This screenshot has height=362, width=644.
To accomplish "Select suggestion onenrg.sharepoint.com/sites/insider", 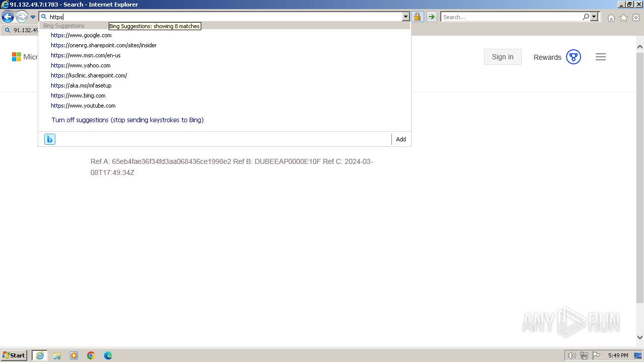I will pyautogui.click(x=224, y=45).
